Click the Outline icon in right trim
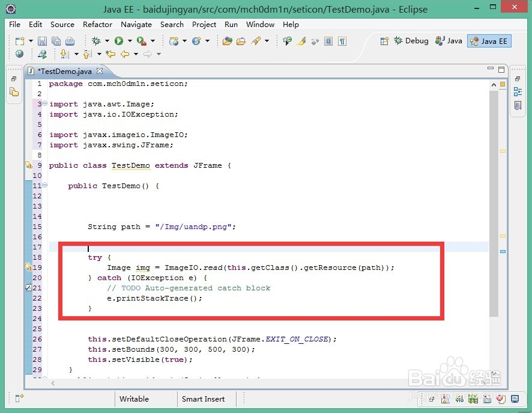532x413 pixels. 518,92
